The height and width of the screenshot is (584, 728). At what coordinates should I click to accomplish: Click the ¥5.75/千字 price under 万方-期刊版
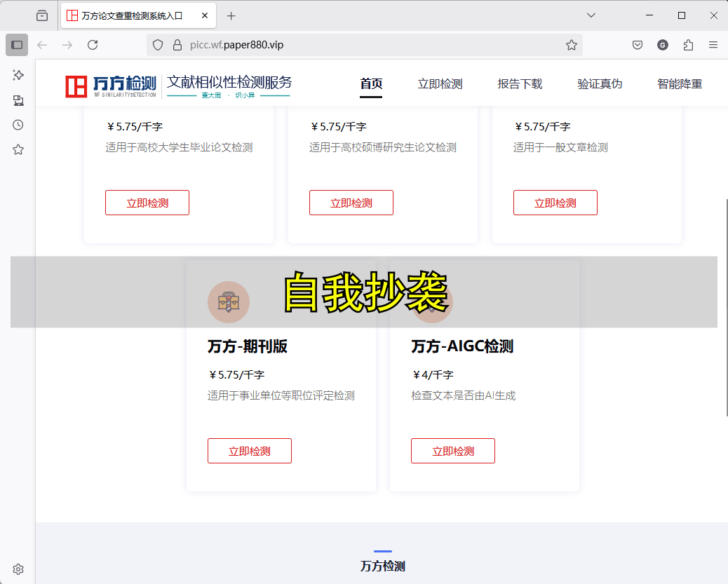tap(236, 374)
